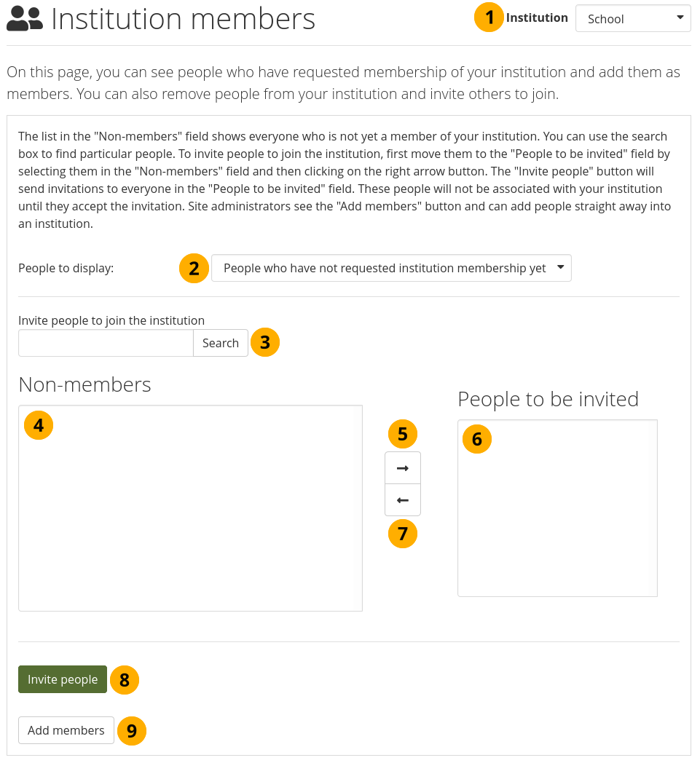Click orange badge number 6 in invited box
The width and height of the screenshot is (700, 763).
[x=477, y=439]
